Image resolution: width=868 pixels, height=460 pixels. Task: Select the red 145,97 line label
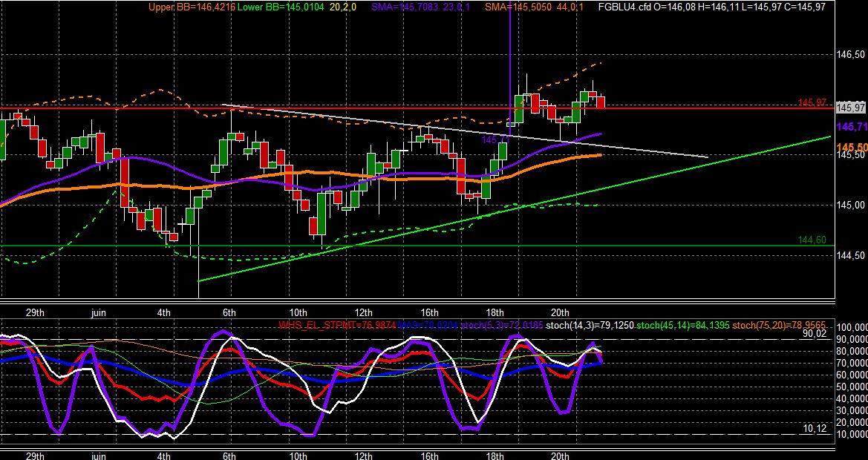tap(812, 103)
